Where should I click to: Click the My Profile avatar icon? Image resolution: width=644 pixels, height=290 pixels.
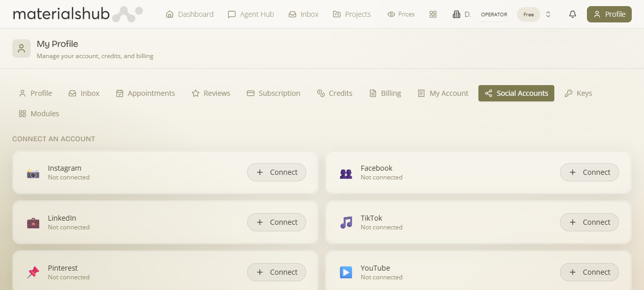[x=21, y=48]
